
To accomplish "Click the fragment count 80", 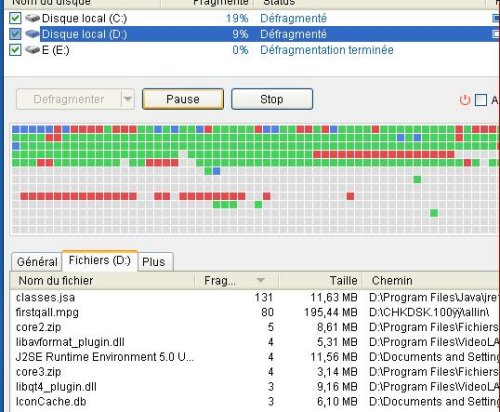I will (x=267, y=312).
